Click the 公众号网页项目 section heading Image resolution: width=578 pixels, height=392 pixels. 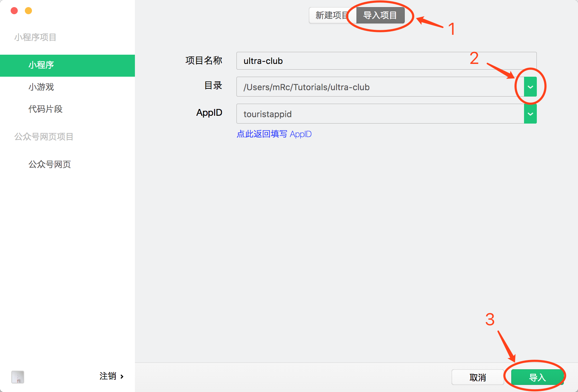[x=44, y=137]
